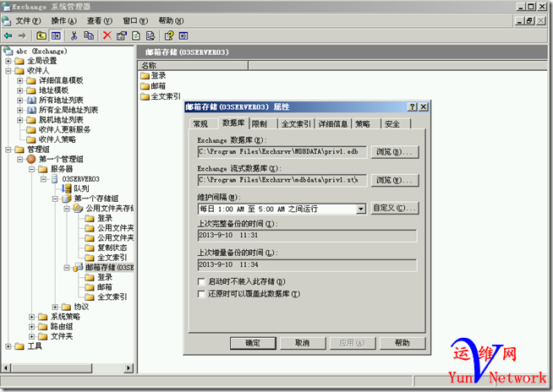Select the 03SERVER03 server icon
Viewport: 553px width, 392px height.
point(54,179)
